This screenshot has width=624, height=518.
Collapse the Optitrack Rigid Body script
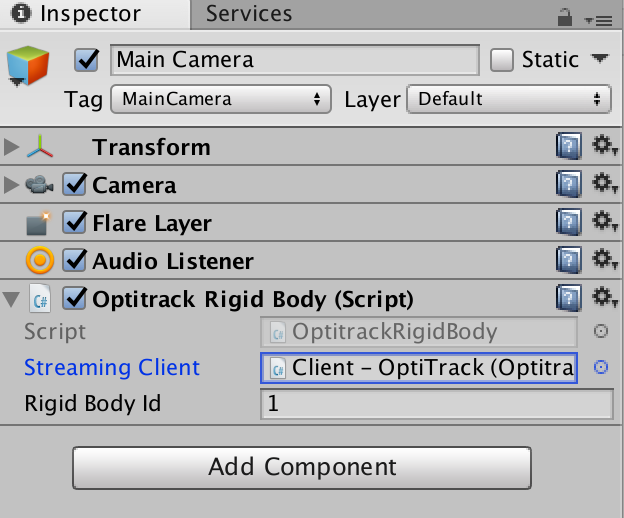click(x=11, y=300)
